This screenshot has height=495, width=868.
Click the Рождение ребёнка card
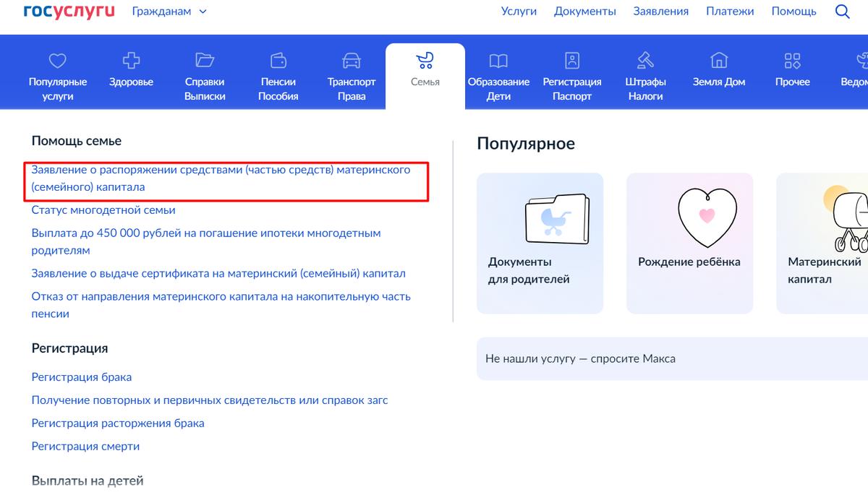689,243
